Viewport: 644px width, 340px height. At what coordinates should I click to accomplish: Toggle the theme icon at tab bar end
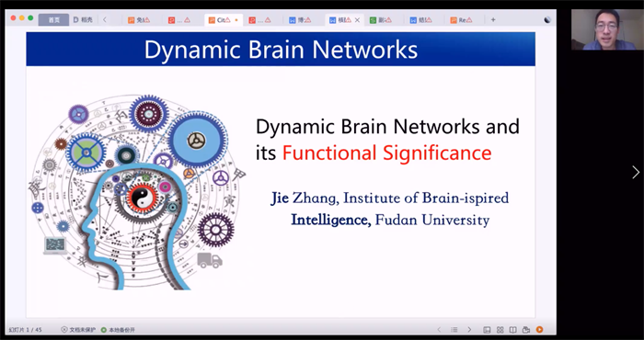point(547,19)
